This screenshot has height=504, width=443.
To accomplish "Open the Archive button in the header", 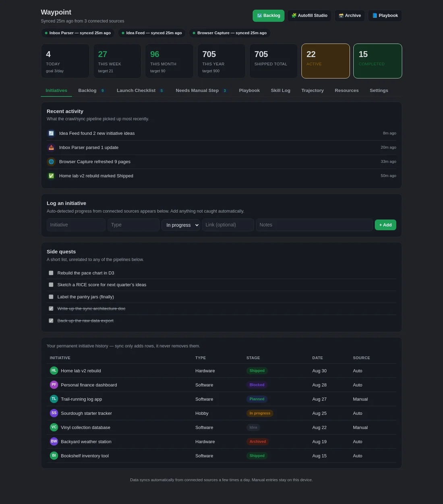I will (x=350, y=16).
